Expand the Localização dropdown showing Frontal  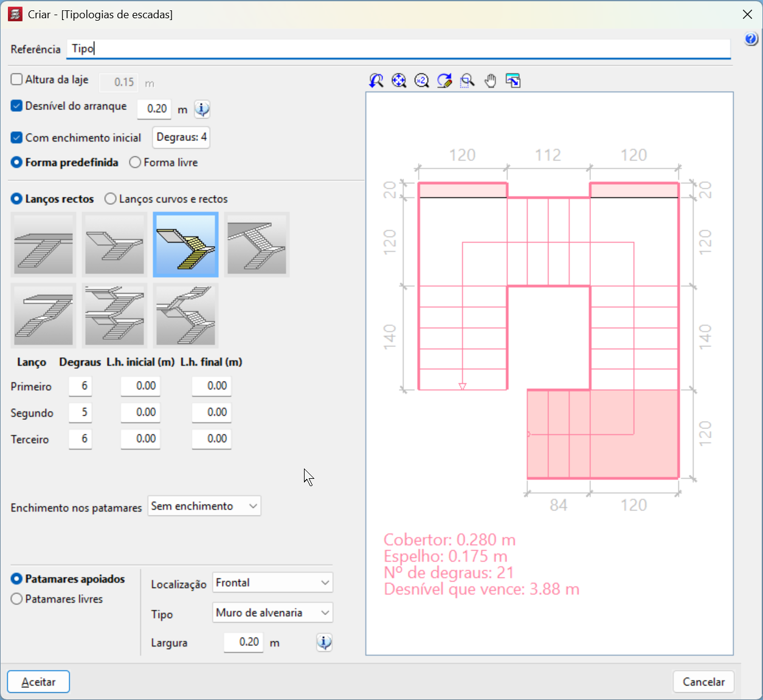(x=272, y=583)
